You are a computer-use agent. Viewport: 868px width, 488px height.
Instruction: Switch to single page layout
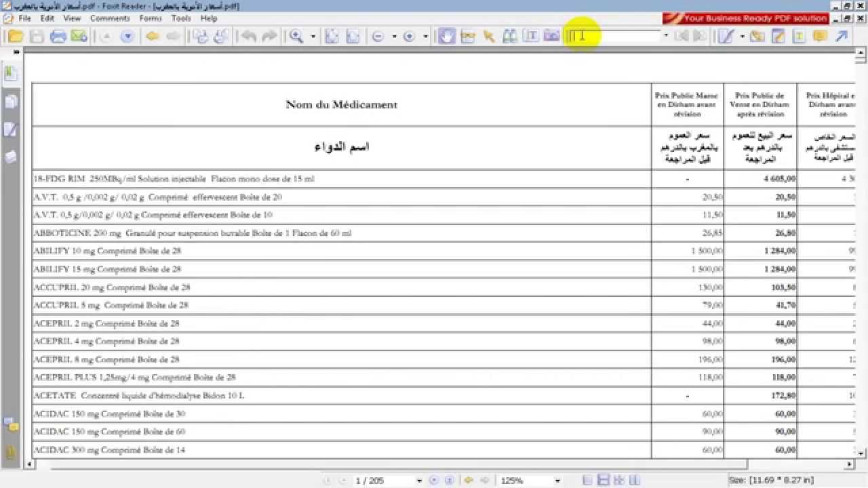[588, 481]
